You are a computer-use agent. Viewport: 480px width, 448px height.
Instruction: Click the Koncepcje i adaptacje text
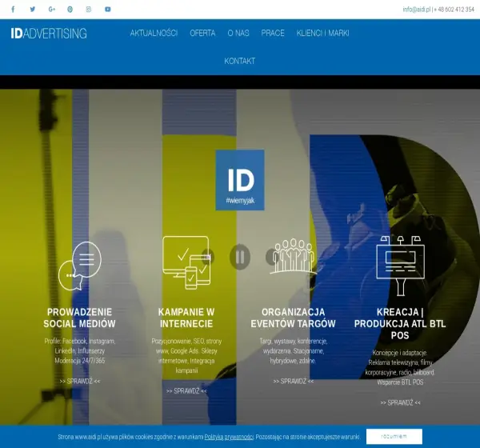(400, 353)
